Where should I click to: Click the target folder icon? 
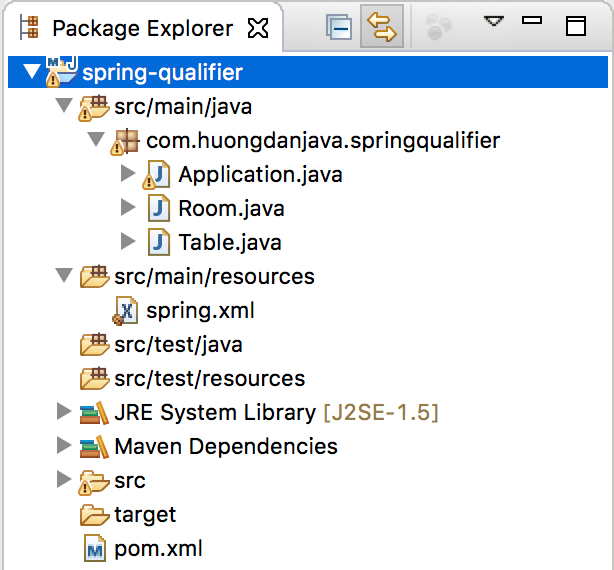coord(94,515)
